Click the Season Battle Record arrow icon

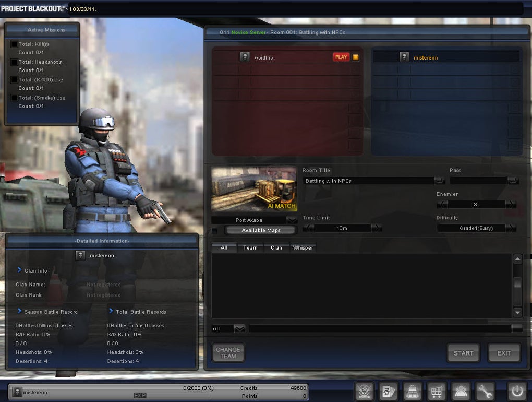[x=19, y=311]
